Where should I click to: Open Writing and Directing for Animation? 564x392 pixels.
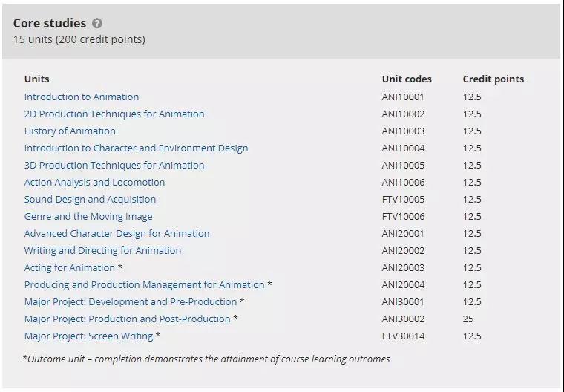(x=102, y=250)
